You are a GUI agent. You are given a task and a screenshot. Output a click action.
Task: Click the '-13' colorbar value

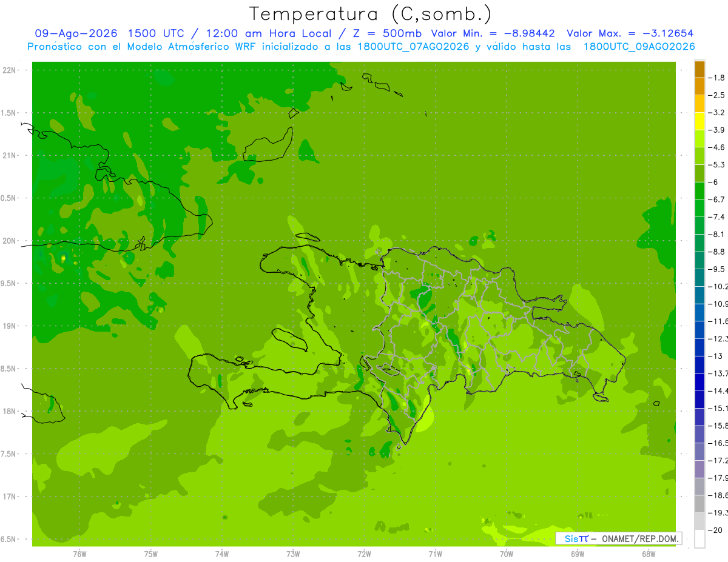pos(716,356)
